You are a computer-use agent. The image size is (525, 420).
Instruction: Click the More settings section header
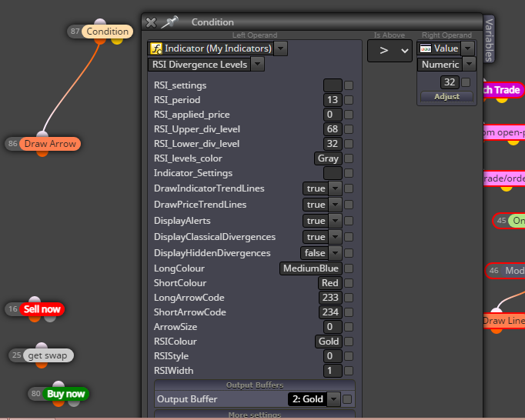[x=255, y=415]
